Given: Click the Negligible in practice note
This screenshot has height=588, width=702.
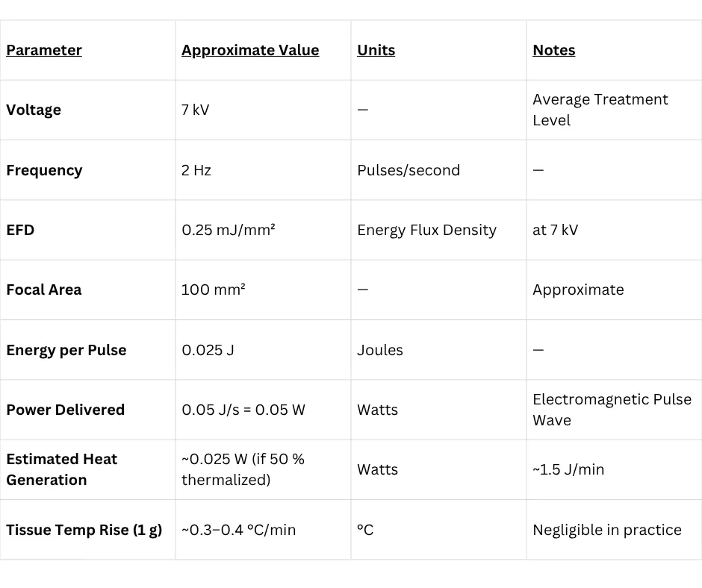Looking at the screenshot, I should tap(607, 530).
